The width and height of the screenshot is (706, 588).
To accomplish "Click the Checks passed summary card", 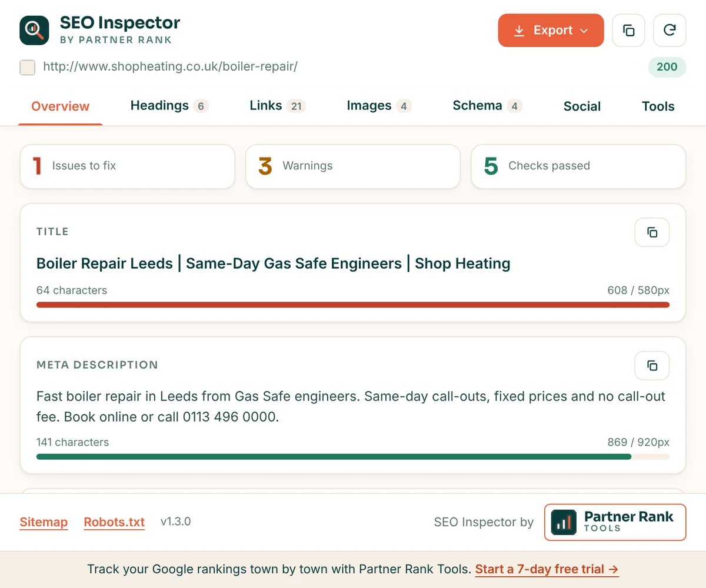I will tap(578, 166).
